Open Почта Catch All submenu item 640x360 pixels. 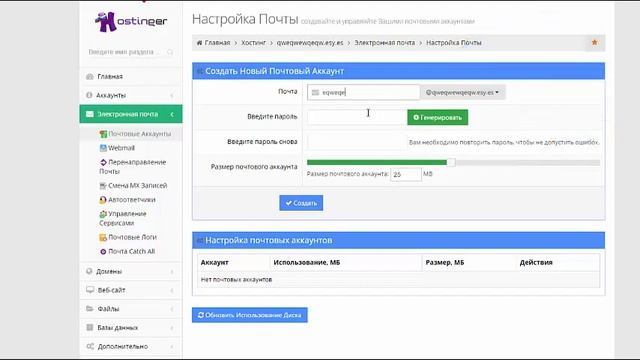(x=131, y=251)
